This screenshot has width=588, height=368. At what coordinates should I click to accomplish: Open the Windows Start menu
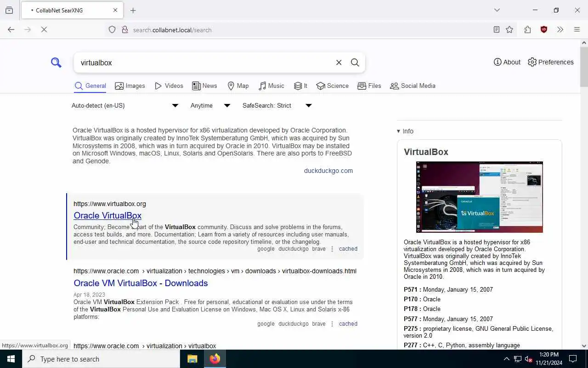[11, 359]
